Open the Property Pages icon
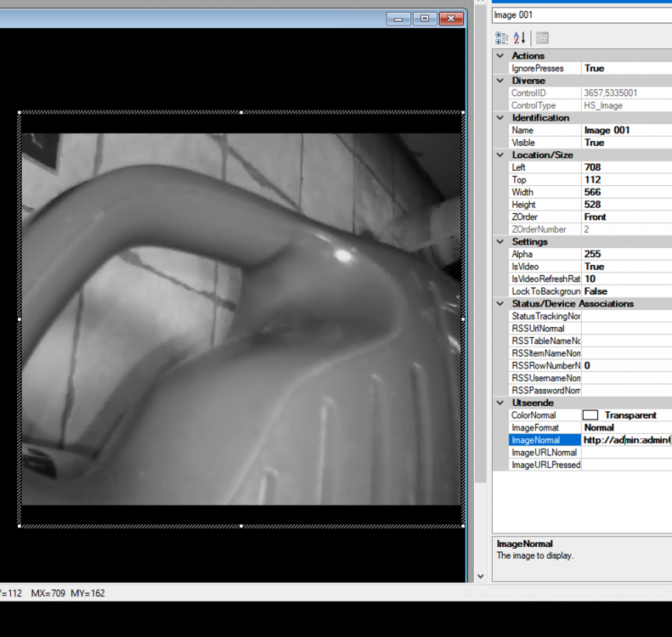The height and width of the screenshot is (637, 672). tap(542, 37)
